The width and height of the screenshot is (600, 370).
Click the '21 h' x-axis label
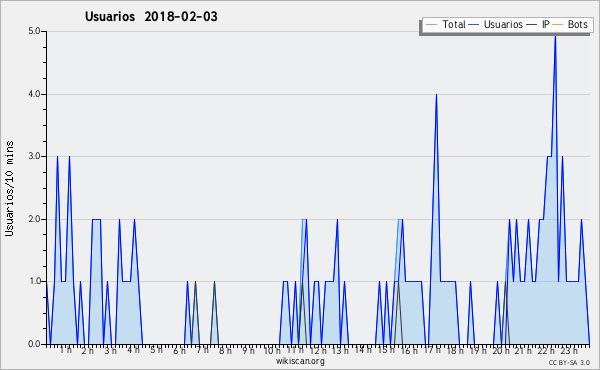tap(523, 351)
